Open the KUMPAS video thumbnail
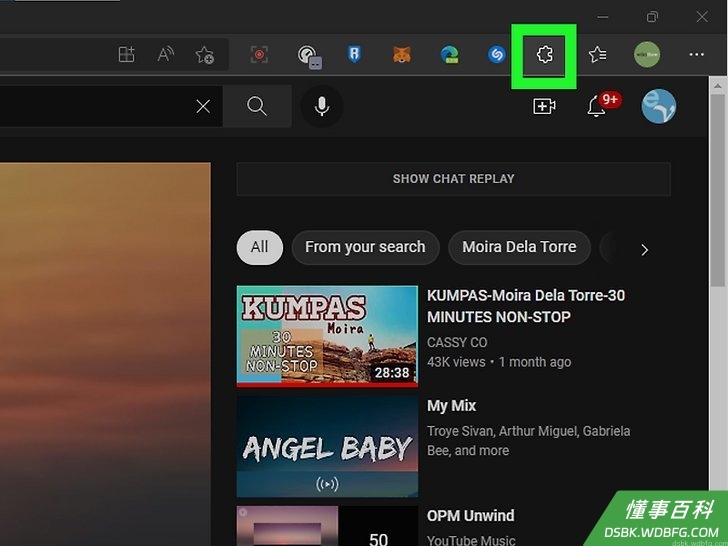 tap(327, 336)
